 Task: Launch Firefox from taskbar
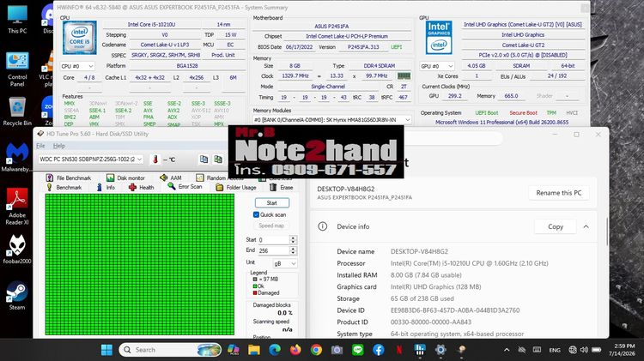pyautogui.click(x=295, y=350)
